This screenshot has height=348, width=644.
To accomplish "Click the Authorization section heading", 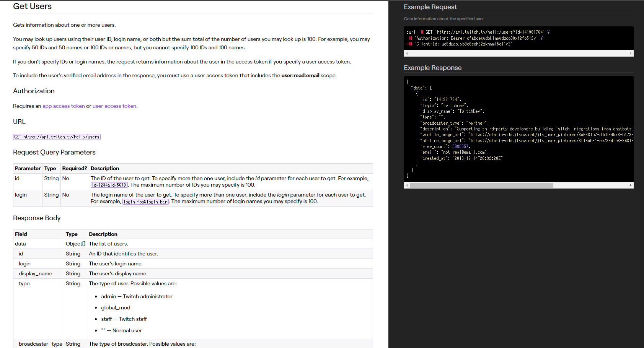I will 34,91.
